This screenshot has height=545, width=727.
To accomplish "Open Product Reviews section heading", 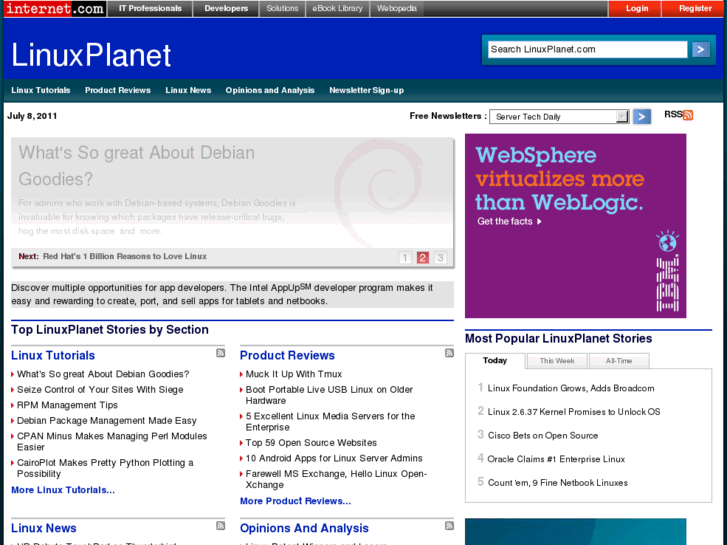I will [x=287, y=355].
